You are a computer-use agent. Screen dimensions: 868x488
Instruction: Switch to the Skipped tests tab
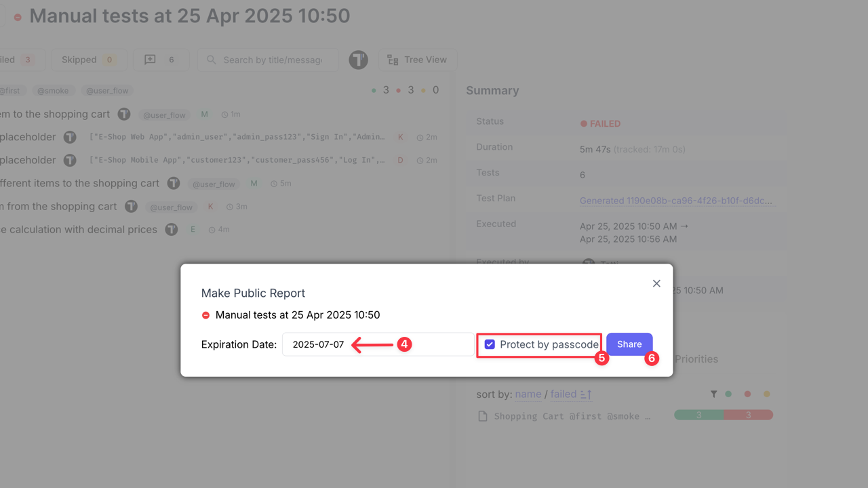(89, 60)
